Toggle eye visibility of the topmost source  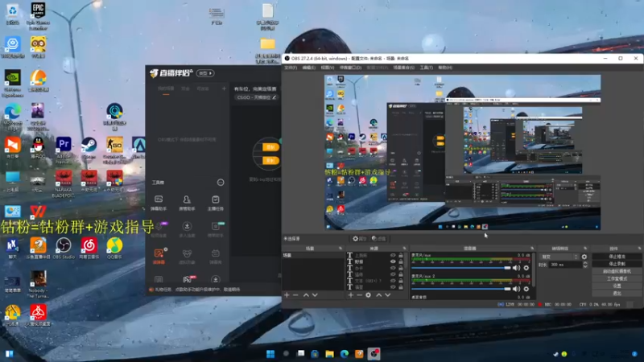393,255
